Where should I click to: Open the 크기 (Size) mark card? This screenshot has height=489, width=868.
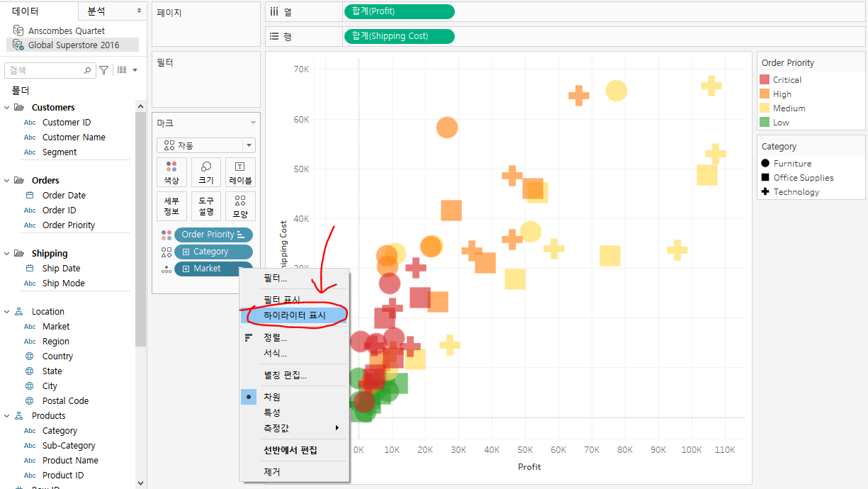tap(205, 172)
